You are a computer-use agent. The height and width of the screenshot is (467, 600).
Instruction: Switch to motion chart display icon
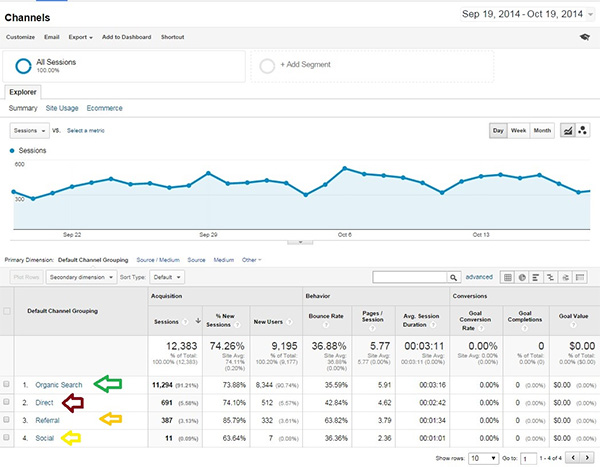click(582, 130)
